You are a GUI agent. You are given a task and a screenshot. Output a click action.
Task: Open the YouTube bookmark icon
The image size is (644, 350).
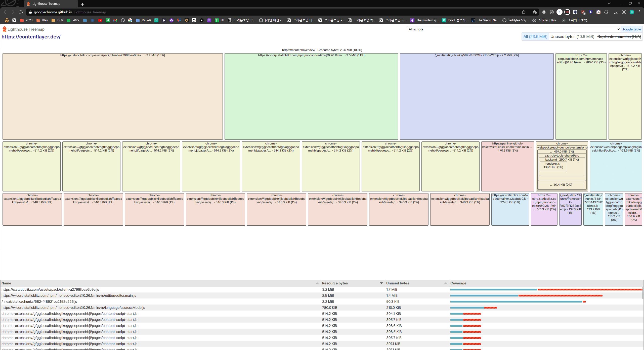click(100, 20)
